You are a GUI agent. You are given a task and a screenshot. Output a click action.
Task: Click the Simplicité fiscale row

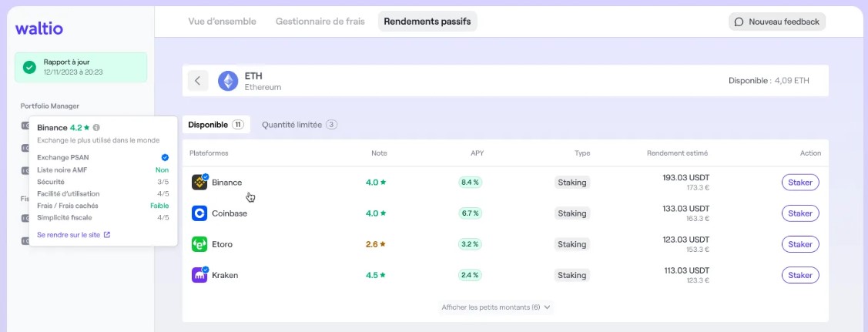[103, 217]
